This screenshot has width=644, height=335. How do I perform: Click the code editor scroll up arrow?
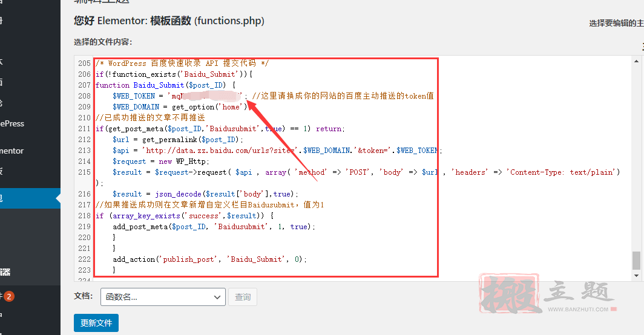[x=636, y=61]
